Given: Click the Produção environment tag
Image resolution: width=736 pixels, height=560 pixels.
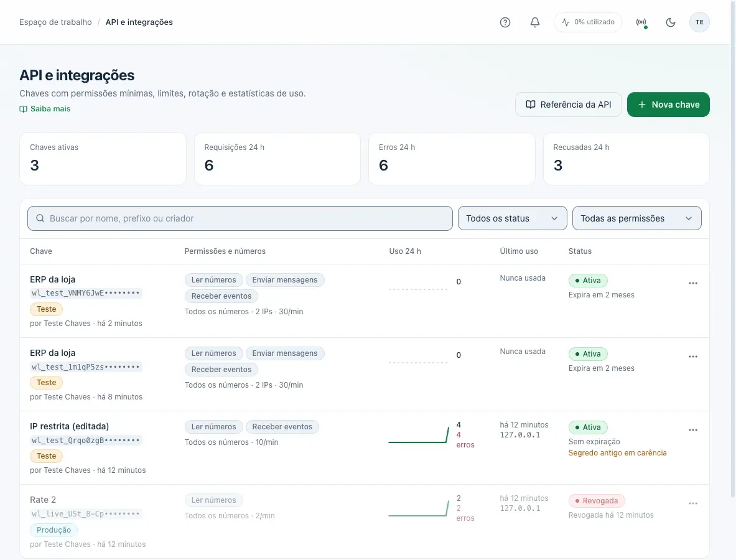Looking at the screenshot, I should pos(54,530).
